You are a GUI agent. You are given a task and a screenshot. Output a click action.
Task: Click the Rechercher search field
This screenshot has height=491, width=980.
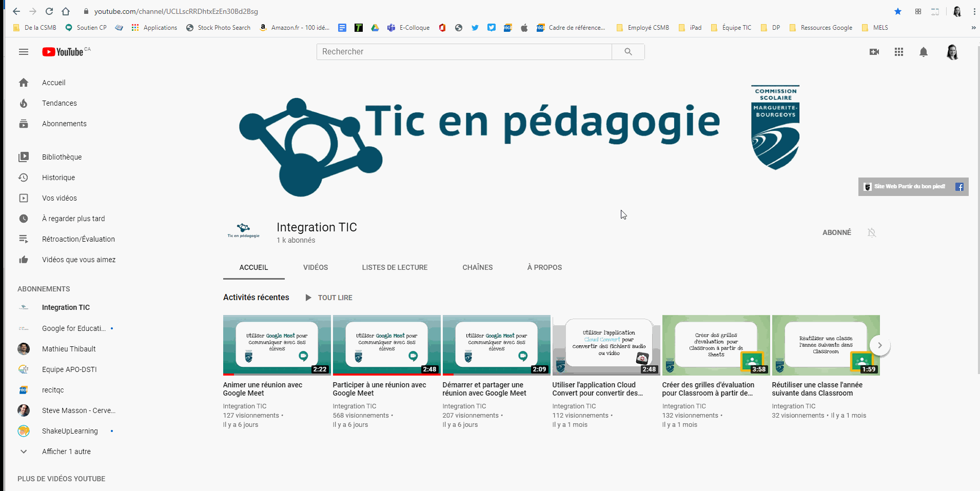(464, 52)
